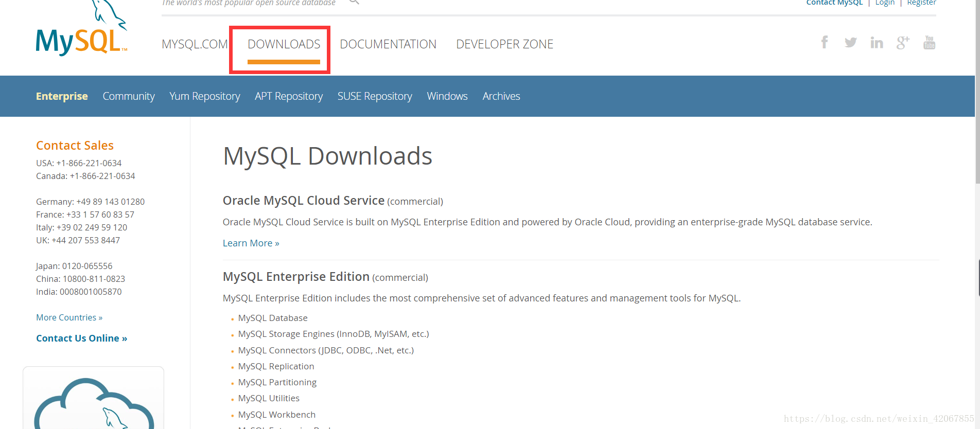Select the DOWNLOADS tab
The height and width of the screenshot is (429, 980).
click(284, 44)
